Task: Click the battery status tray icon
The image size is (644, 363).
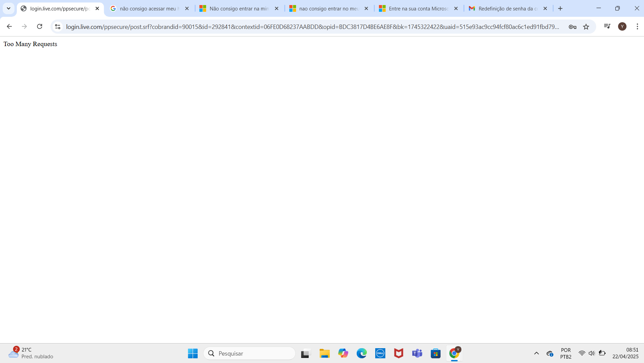Action: [602, 353]
